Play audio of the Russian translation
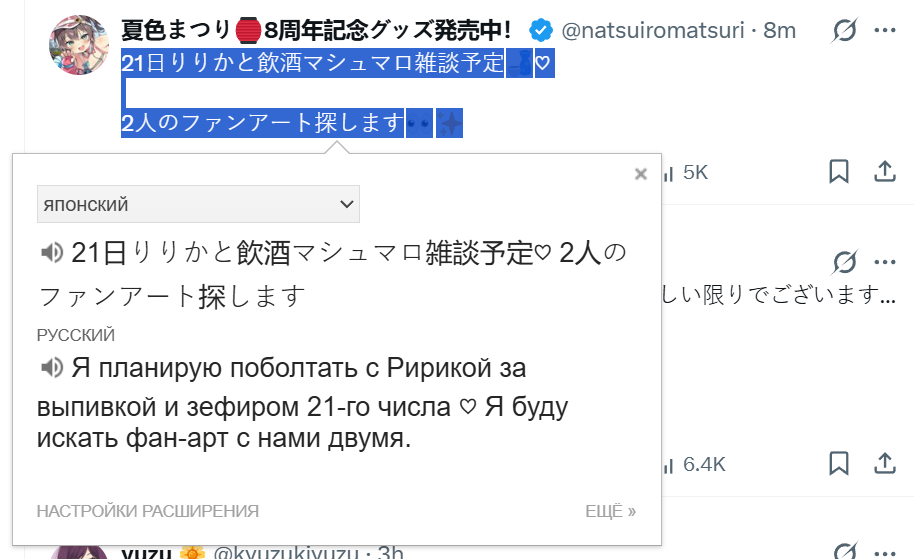 click(x=52, y=368)
